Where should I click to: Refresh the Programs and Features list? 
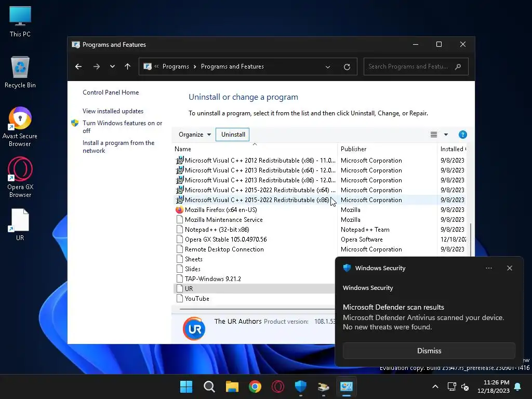click(x=347, y=67)
